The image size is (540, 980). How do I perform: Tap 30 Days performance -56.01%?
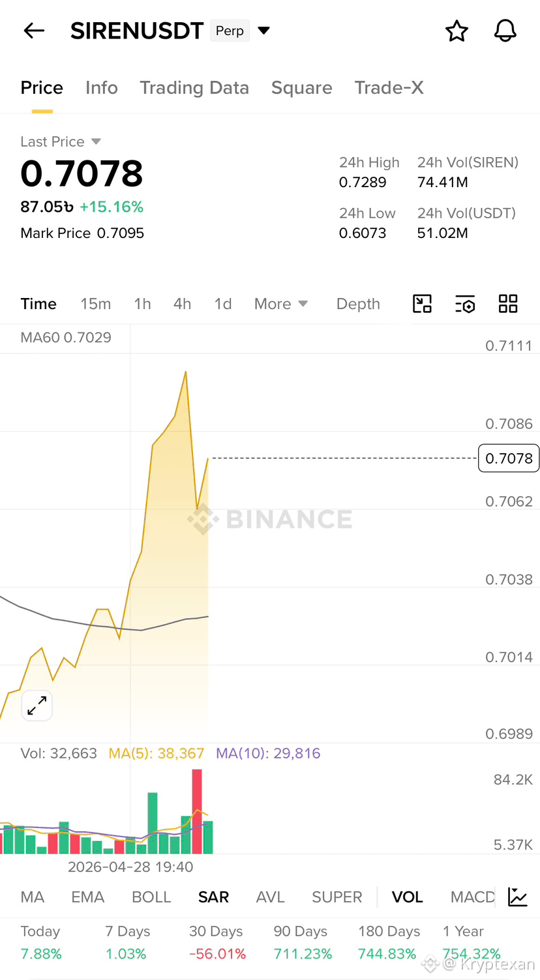tap(218, 954)
